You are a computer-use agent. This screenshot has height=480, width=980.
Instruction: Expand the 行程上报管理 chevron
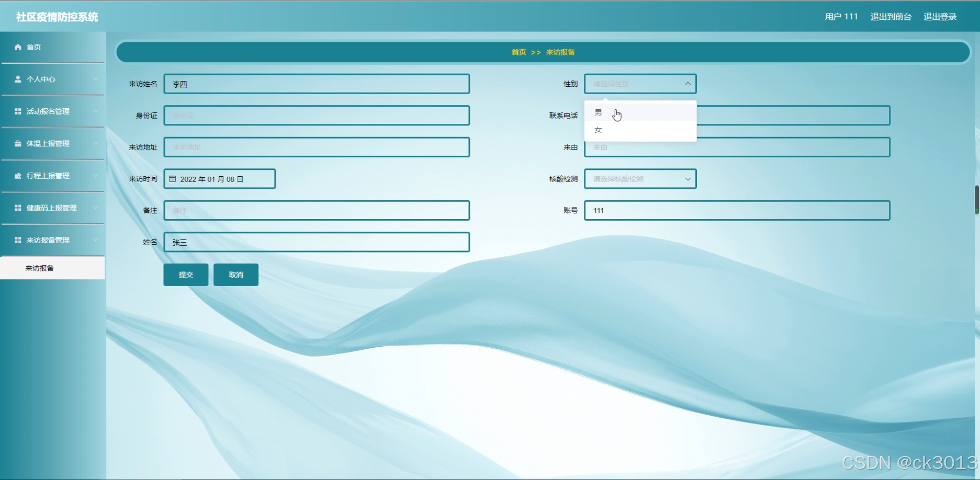click(x=95, y=176)
